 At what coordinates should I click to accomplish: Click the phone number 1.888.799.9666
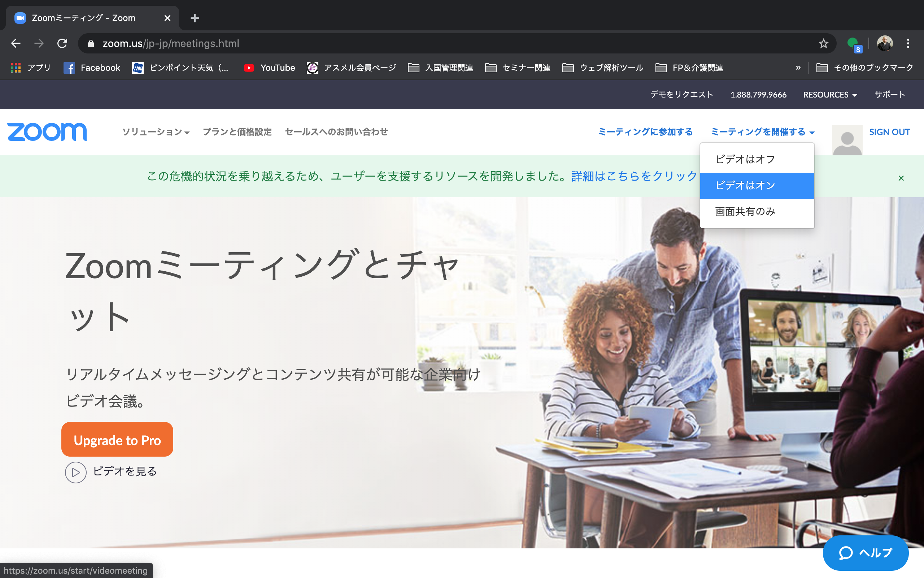pyautogui.click(x=758, y=94)
